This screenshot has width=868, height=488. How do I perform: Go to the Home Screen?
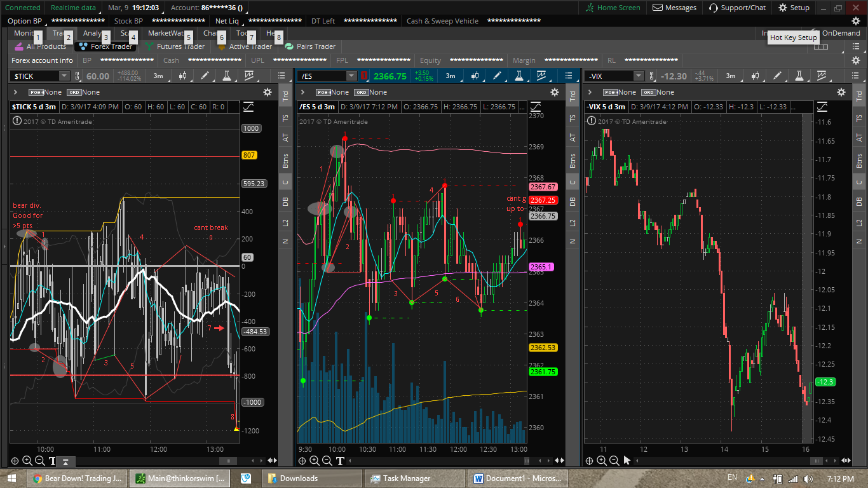click(613, 8)
